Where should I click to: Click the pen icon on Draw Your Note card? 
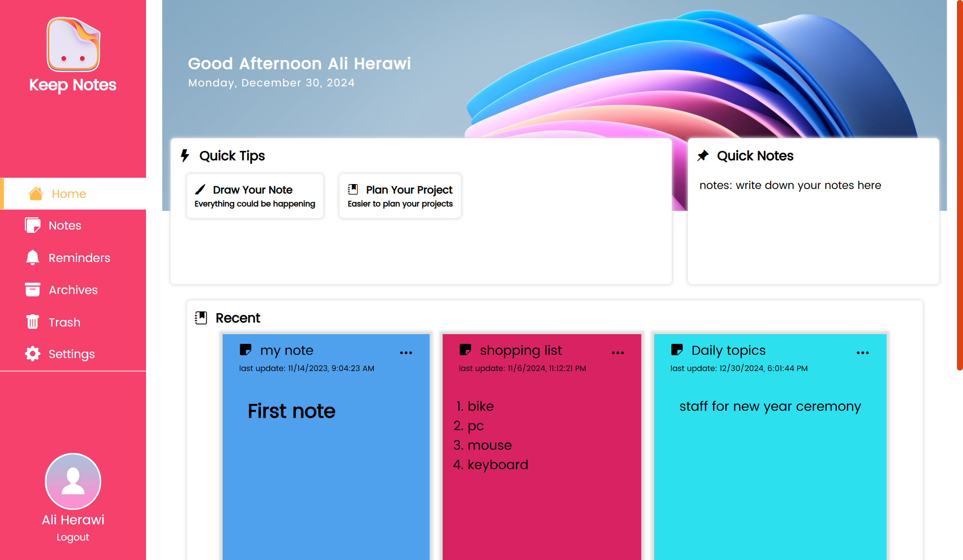(x=200, y=189)
